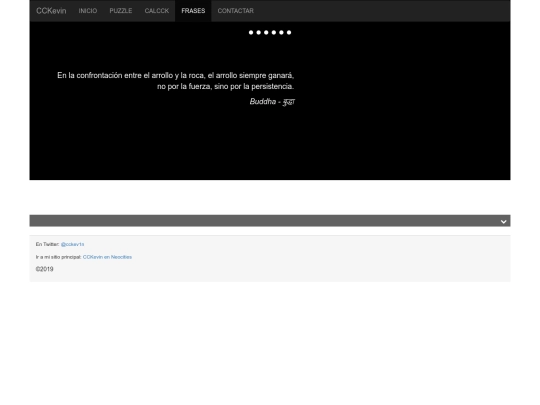Go to the INICIO menu item
Image resolution: width=540 pixels, height=405 pixels.
(87, 11)
